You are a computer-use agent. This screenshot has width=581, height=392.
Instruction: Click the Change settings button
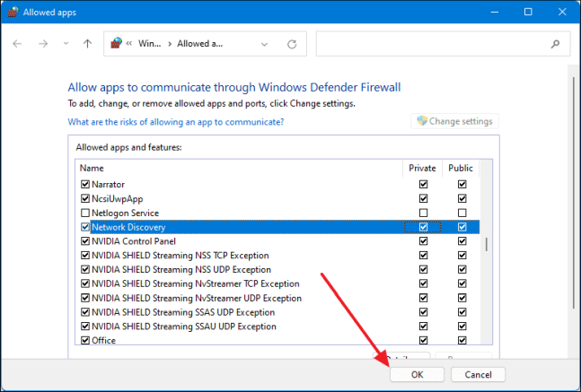tap(454, 121)
